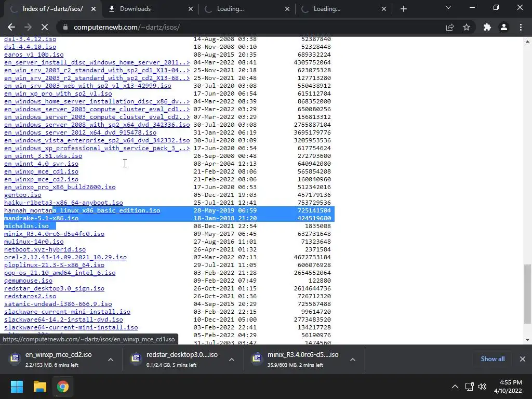
Task: Open en_winxp_mce_cd1.iso link
Action: pyautogui.click(x=41, y=171)
